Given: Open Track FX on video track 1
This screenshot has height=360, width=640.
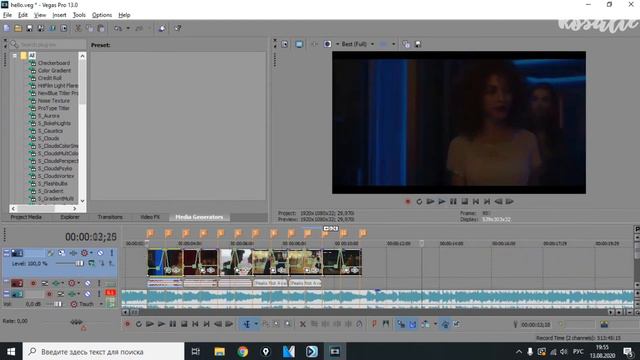Looking at the screenshot, I should pos(73,253).
